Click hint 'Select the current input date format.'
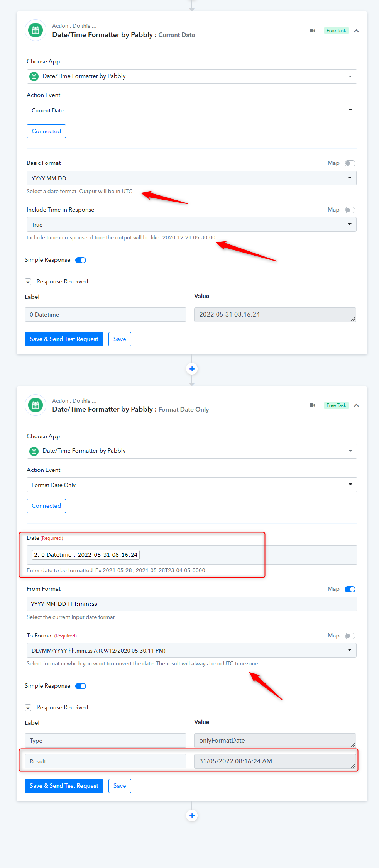The image size is (379, 868). 71,617
